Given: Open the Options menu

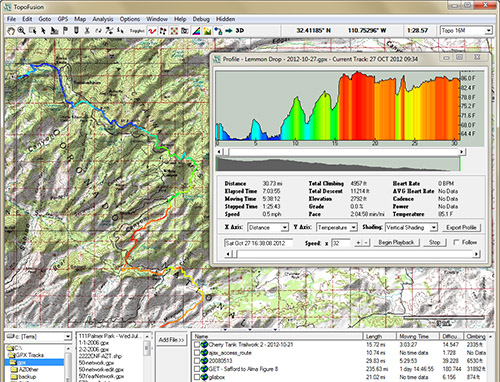Looking at the screenshot, I should click(x=130, y=19).
